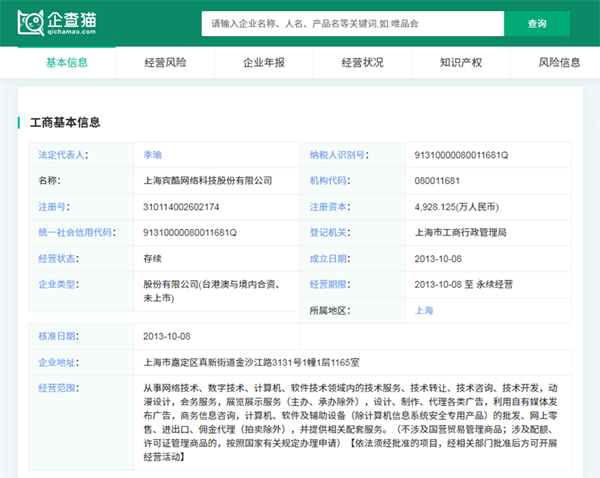Screen dimensions: 600x478
Task: Open legal representative 李瑜 link
Action: tap(152, 156)
